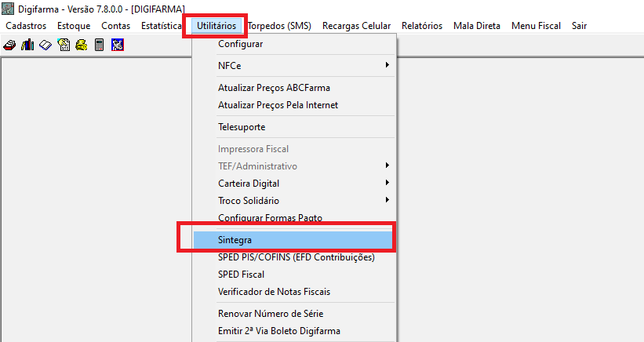Expand the NFCe submenu
The height and width of the screenshot is (342, 644).
coord(302,66)
